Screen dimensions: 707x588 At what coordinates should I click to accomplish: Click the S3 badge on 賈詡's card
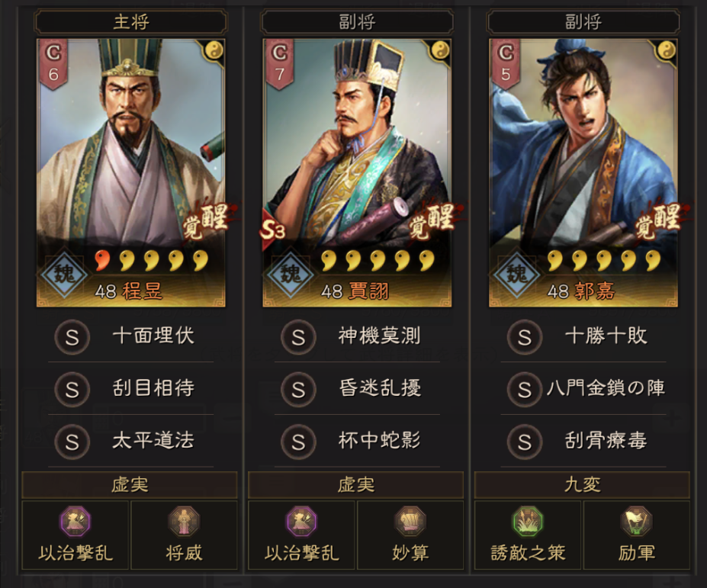pos(273,230)
